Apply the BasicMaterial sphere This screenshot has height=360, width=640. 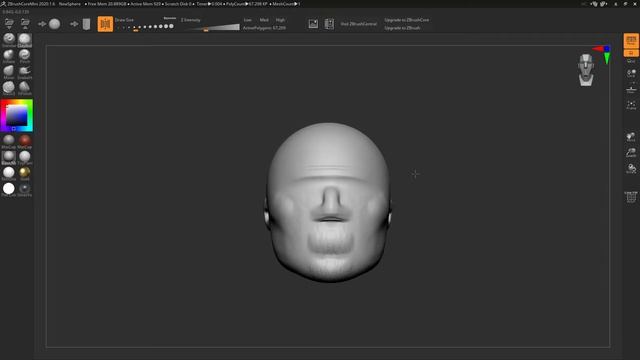[x=9, y=157]
